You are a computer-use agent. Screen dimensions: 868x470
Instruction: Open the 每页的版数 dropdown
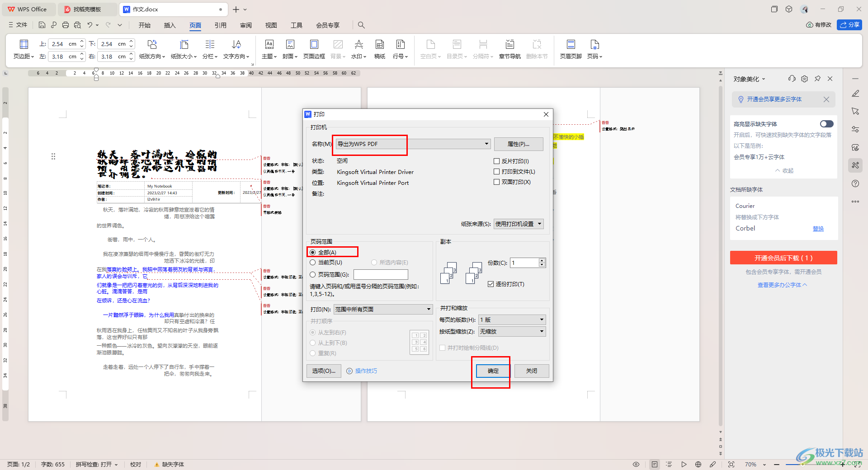[x=512, y=320]
